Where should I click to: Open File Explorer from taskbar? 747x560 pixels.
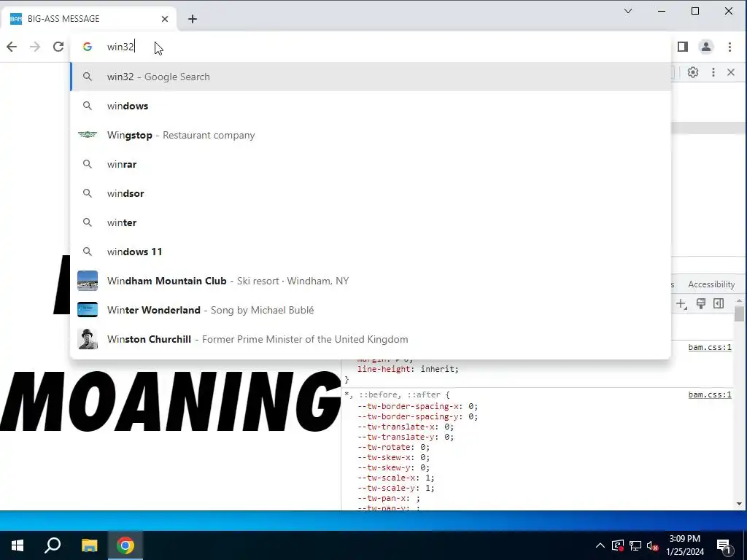point(89,545)
